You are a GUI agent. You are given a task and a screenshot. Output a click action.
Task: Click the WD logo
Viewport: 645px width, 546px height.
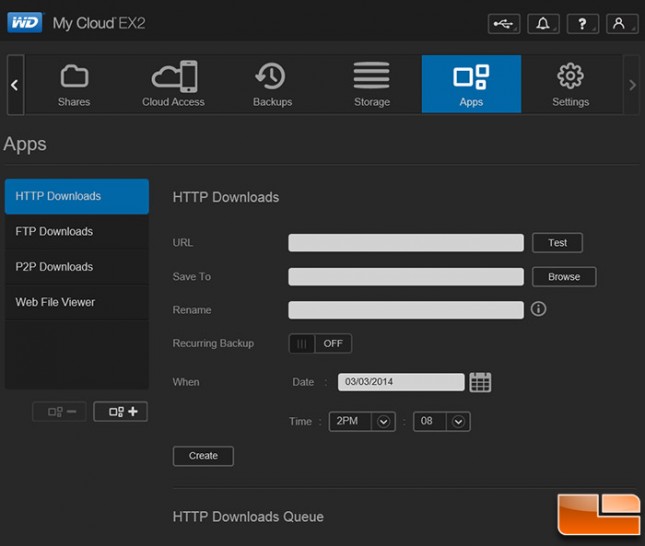(x=25, y=23)
